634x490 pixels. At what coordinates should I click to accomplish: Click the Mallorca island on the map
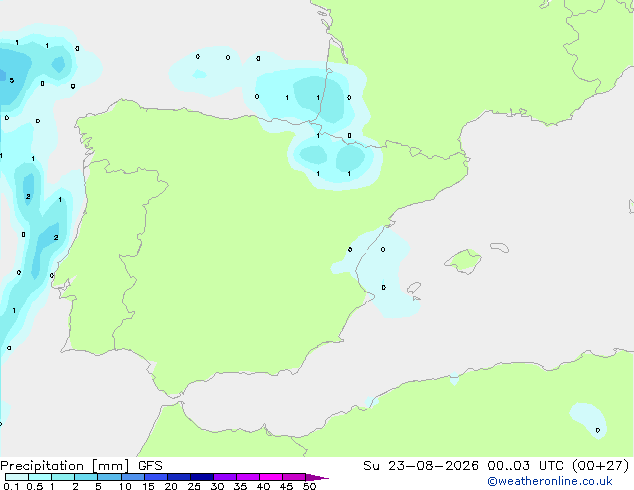click(x=463, y=261)
